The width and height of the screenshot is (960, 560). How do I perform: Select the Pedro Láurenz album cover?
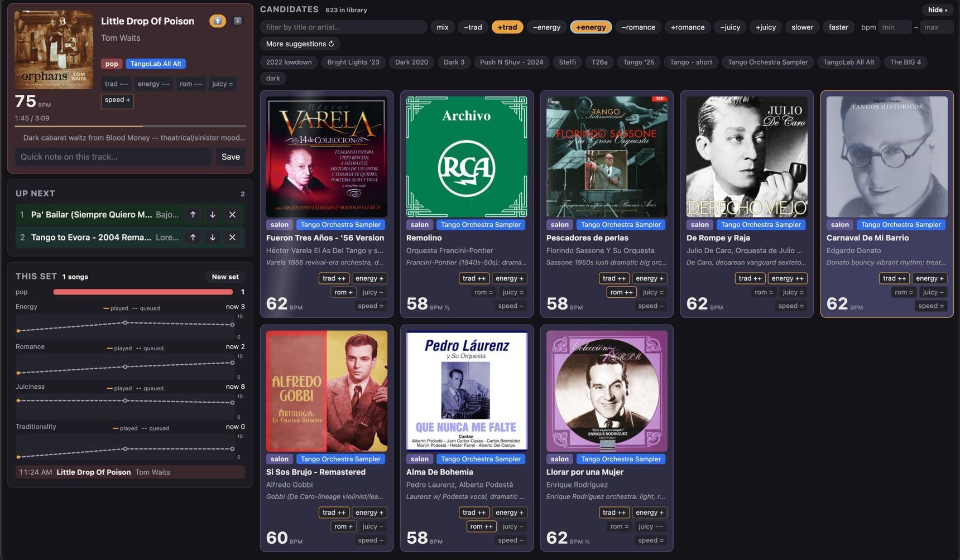(x=467, y=391)
